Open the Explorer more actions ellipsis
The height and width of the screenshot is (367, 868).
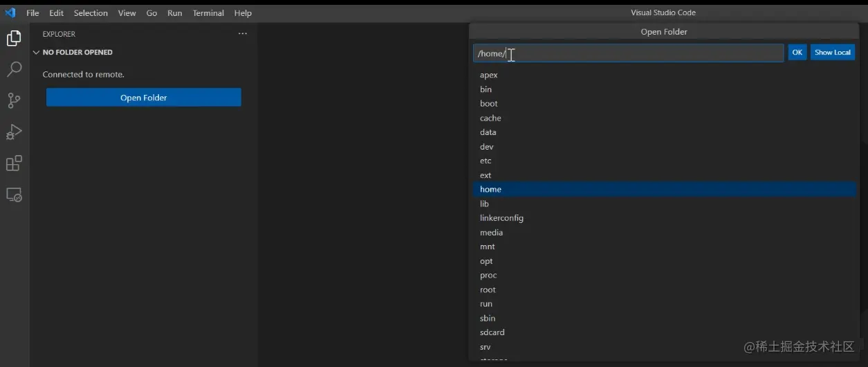(x=242, y=34)
